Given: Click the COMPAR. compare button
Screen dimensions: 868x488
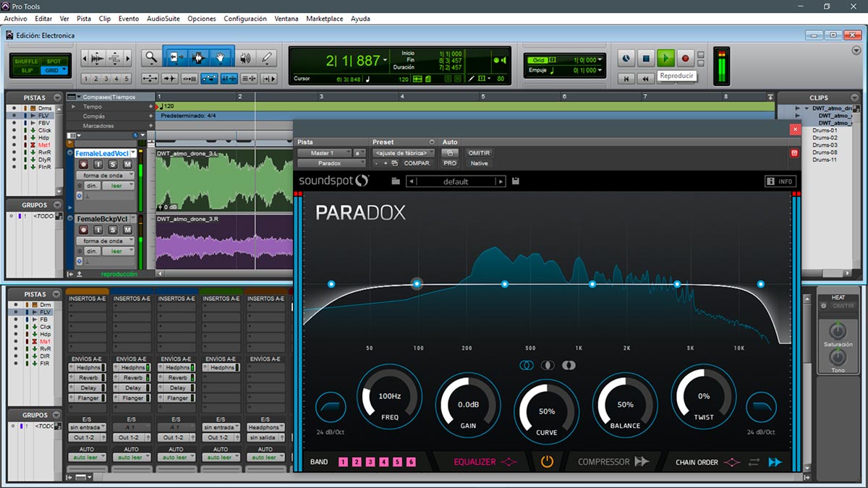Looking at the screenshot, I should click(417, 163).
